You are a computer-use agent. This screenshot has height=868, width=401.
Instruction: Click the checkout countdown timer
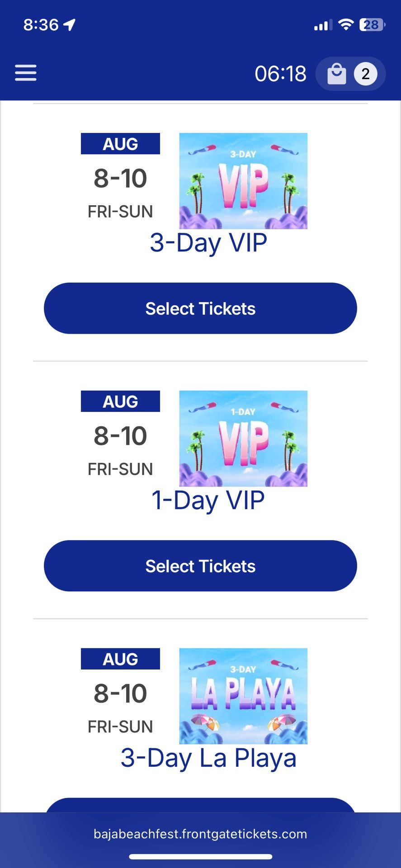(280, 74)
